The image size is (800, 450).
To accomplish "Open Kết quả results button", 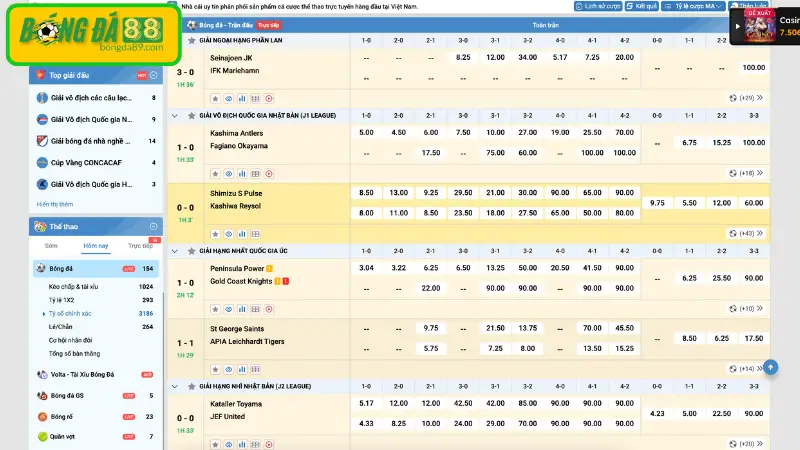I will coord(642,6).
